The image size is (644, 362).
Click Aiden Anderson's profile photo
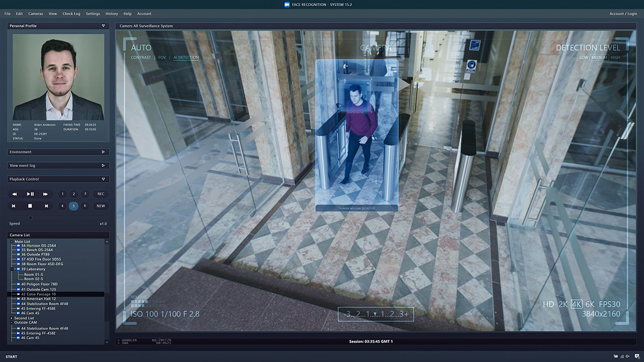pos(58,77)
